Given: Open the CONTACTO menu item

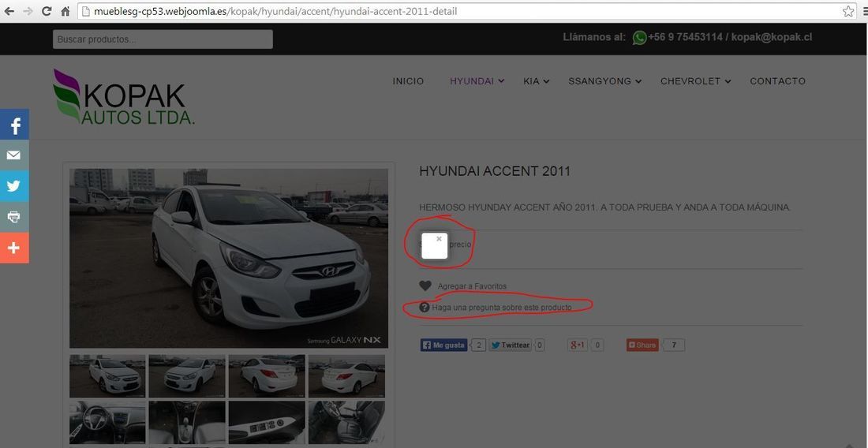Looking at the screenshot, I should [x=778, y=81].
